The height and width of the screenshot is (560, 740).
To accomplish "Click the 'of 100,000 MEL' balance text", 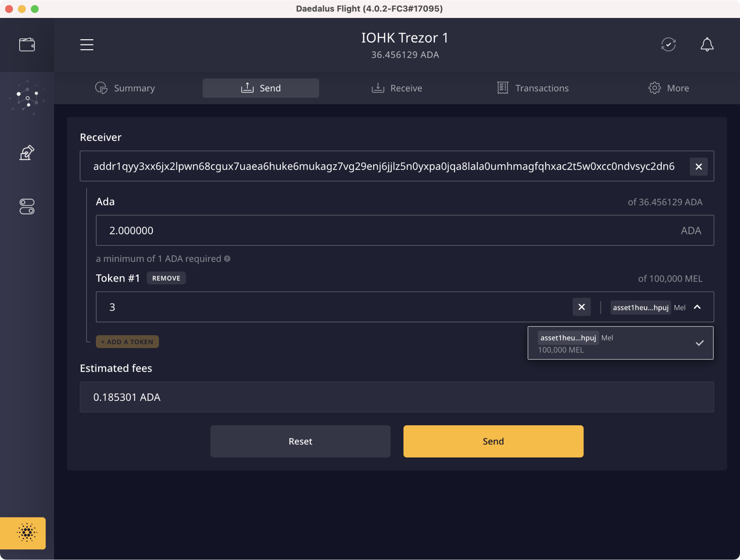I will pos(670,279).
